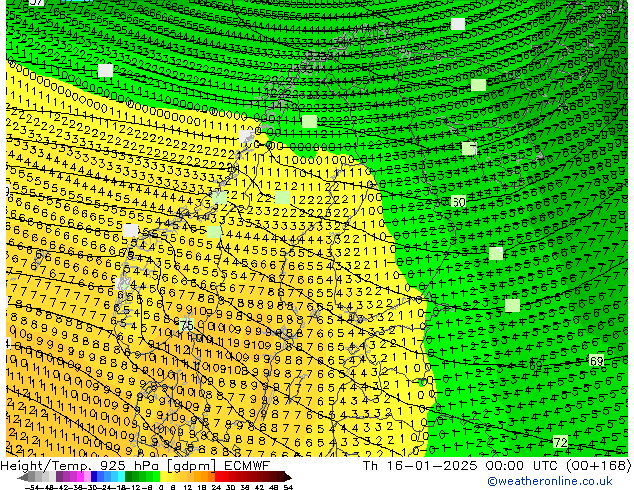Image resolution: width=634 pixels, height=490 pixels.
Task: Click the bright green legend segment
Action: (x=156, y=477)
